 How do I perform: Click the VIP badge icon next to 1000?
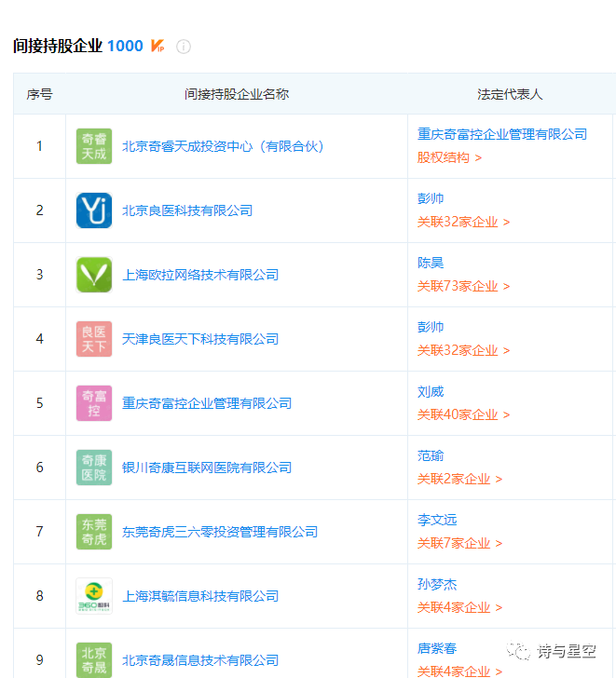tap(157, 46)
